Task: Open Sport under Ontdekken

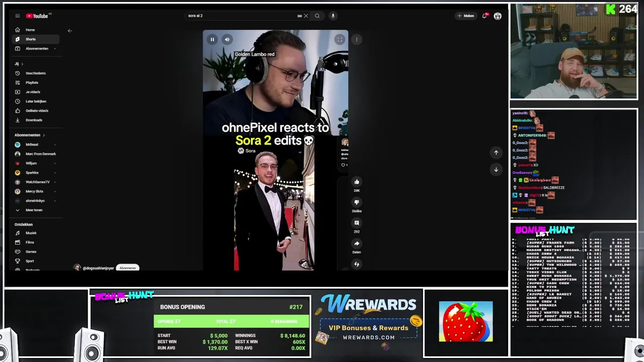Action: click(35, 261)
